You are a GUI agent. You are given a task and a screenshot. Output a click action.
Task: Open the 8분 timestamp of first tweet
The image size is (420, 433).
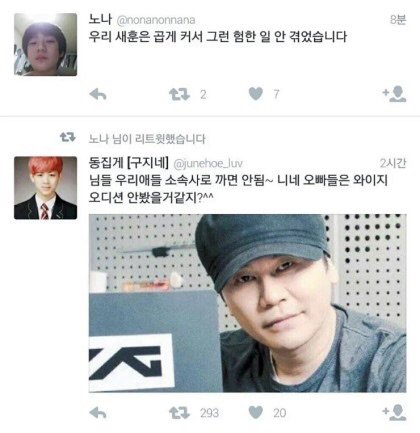pyautogui.click(x=398, y=20)
